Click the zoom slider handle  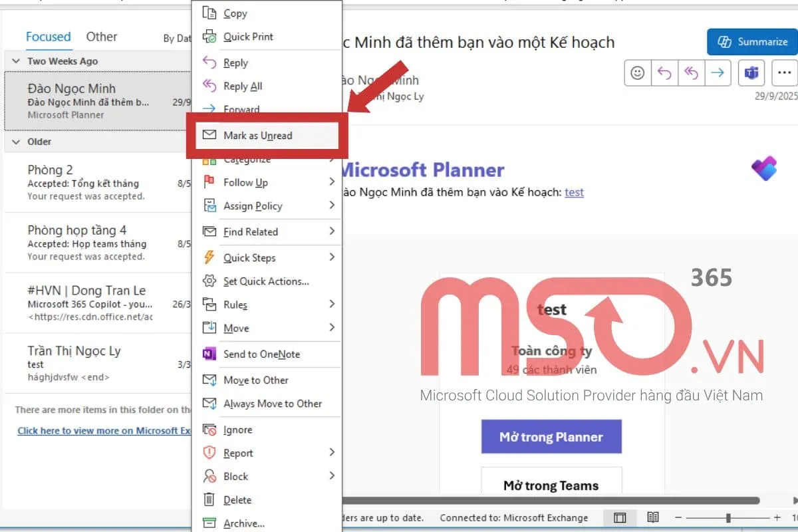(729, 517)
